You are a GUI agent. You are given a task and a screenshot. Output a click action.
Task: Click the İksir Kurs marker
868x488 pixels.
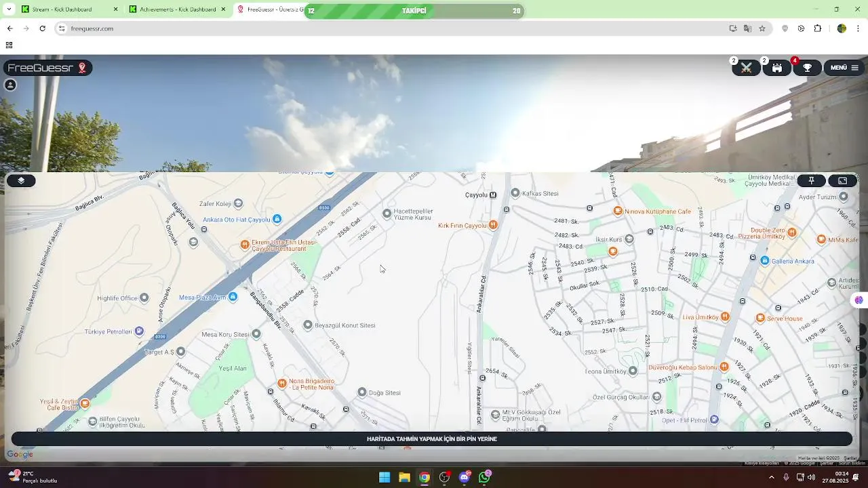pyautogui.click(x=629, y=239)
